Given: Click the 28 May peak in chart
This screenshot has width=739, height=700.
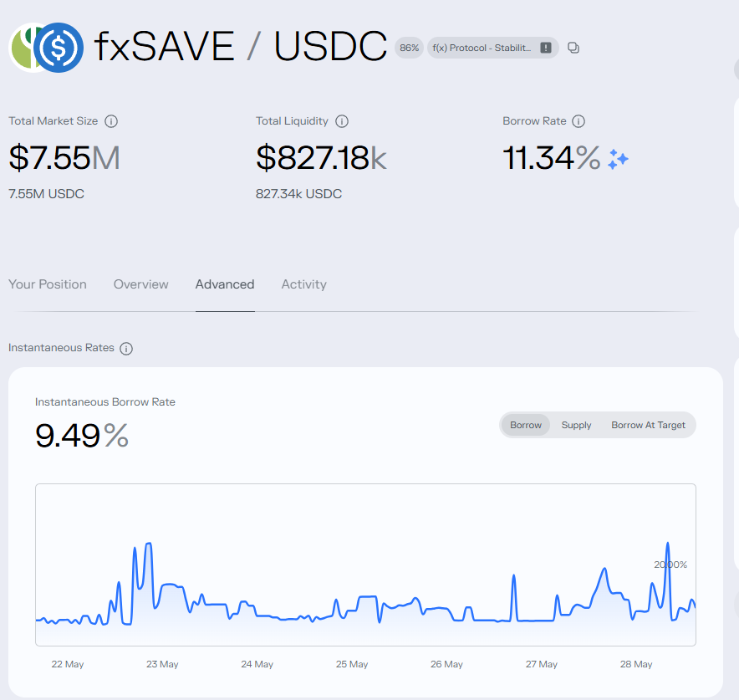Looking at the screenshot, I should [667, 544].
